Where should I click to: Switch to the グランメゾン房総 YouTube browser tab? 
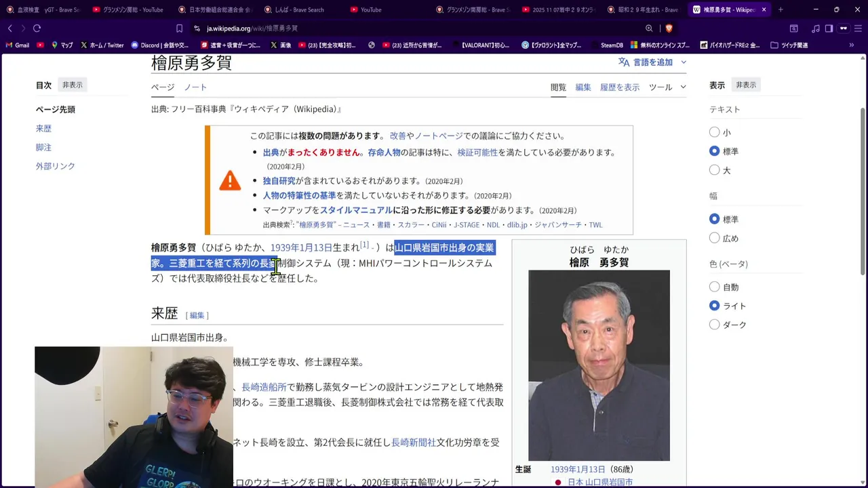127,9
